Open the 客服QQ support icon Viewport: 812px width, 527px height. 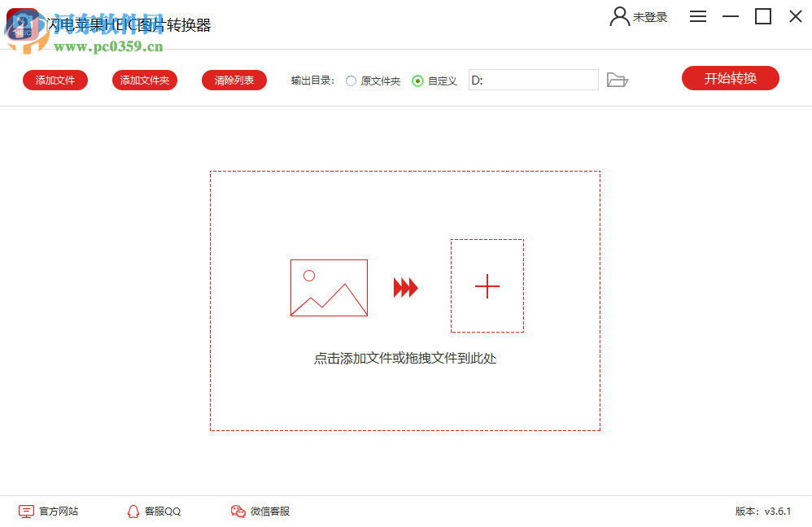click(133, 511)
